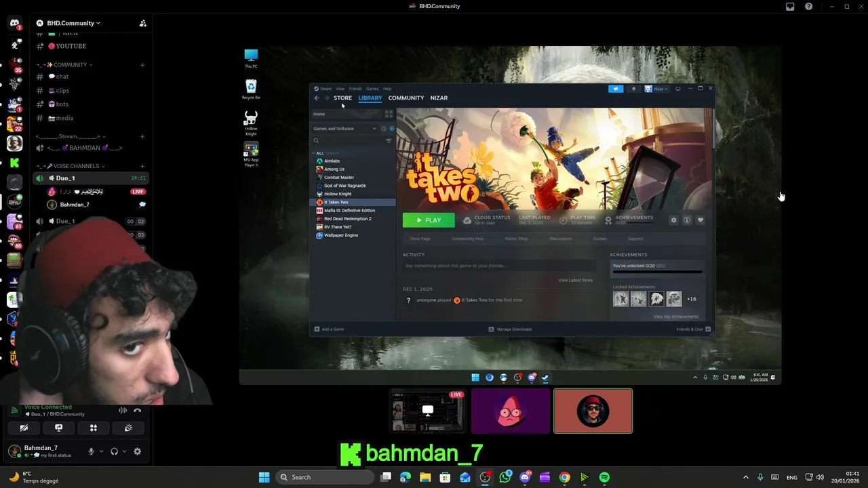The height and width of the screenshot is (488, 868).
Task: Open Discord inbox icon in title bar
Action: (x=790, y=6)
